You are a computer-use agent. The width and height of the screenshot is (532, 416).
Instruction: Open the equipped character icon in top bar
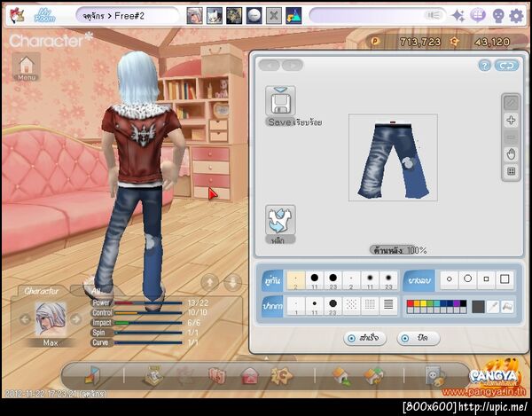coord(195,16)
